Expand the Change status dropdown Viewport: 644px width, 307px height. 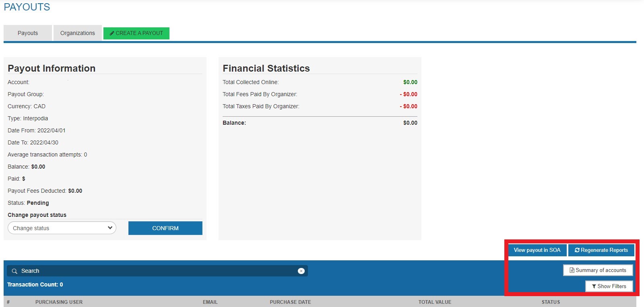click(x=62, y=228)
